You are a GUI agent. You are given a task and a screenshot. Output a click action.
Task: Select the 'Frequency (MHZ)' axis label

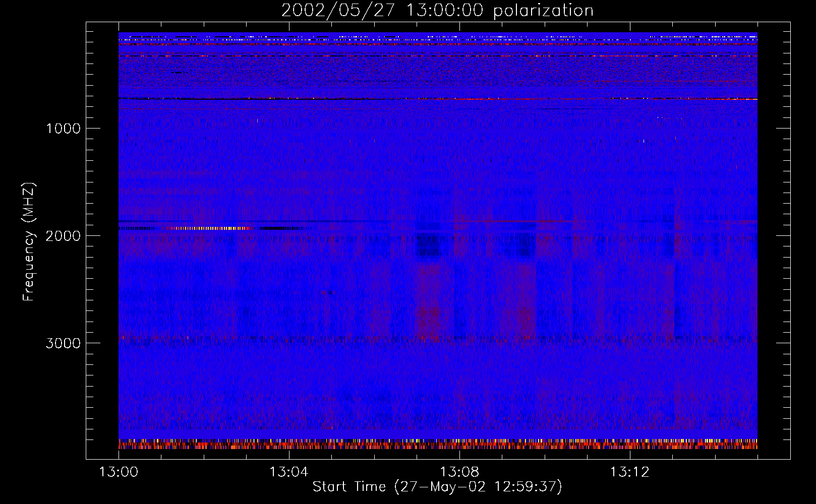(x=29, y=242)
